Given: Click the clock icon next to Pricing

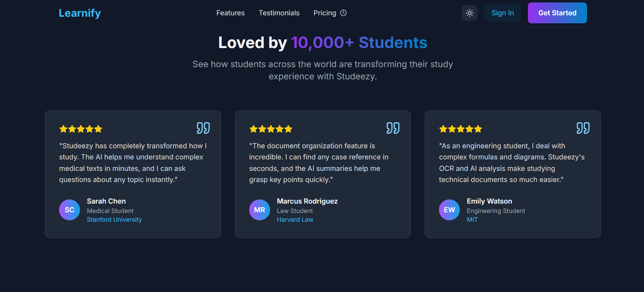Looking at the screenshot, I should (x=343, y=13).
